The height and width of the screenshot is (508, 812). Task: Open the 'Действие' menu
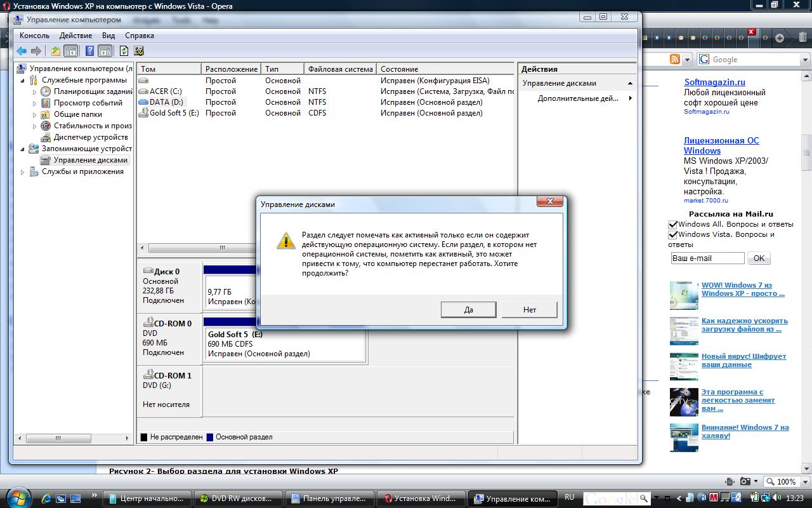(75, 36)
